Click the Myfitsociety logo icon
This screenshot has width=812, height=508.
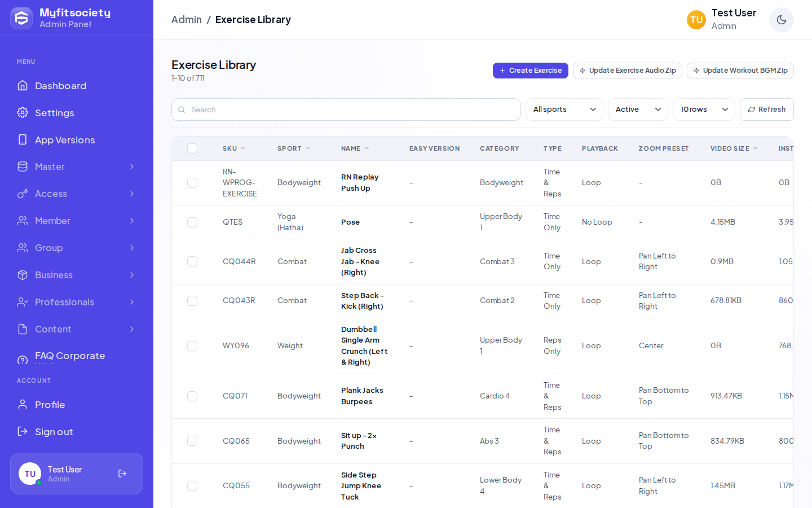pos(21,18)
